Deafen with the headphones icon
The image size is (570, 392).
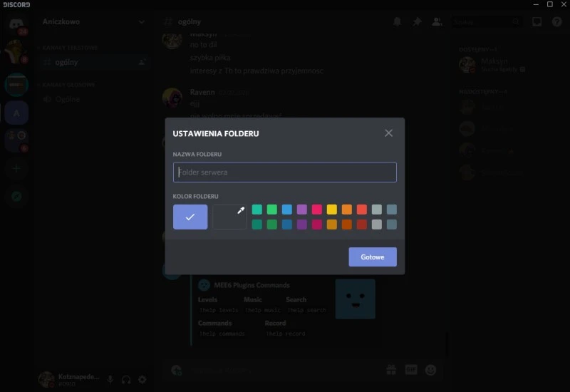(x=126, y=380)
